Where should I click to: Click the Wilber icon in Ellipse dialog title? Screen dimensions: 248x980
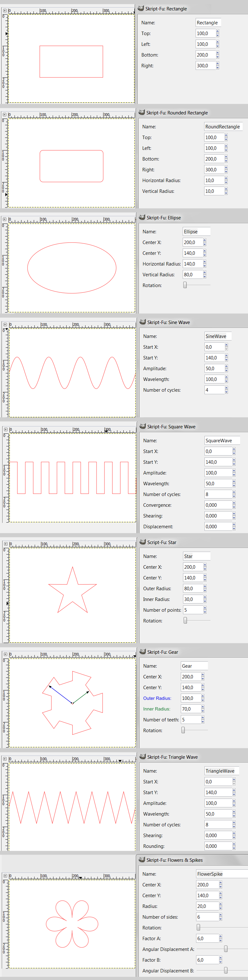pyautogui.click(x=142, y=217)
